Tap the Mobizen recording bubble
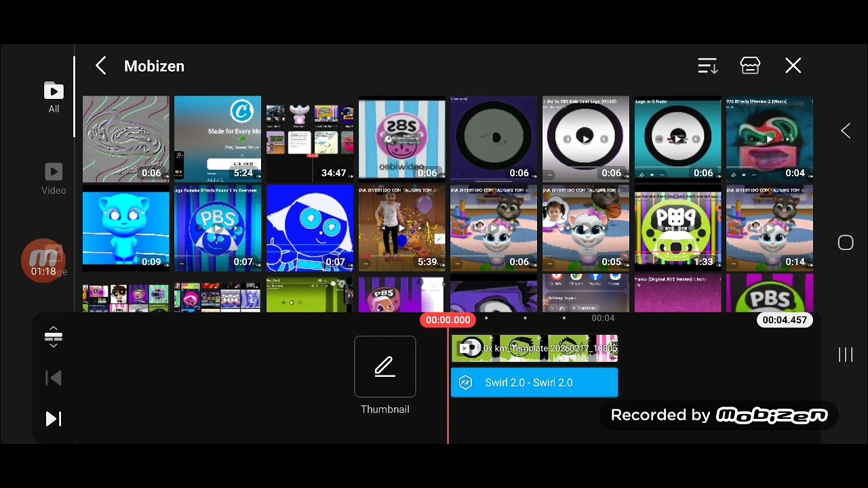This screenshot has width=868, height=488. pyautogui.click(x=43, y=260)
